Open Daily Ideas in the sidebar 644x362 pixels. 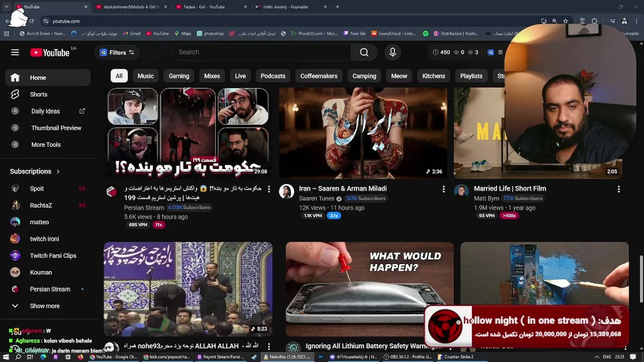click(x=45, y=111)
